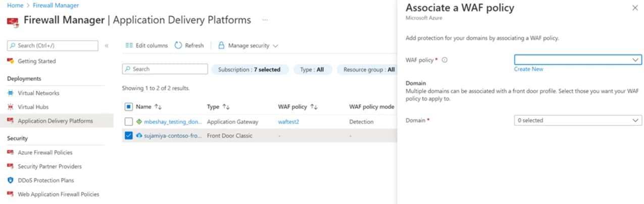Viewport: 644px width, 204px height.
Task: Sort by the WAF policy column
Action: pos(298,107)
